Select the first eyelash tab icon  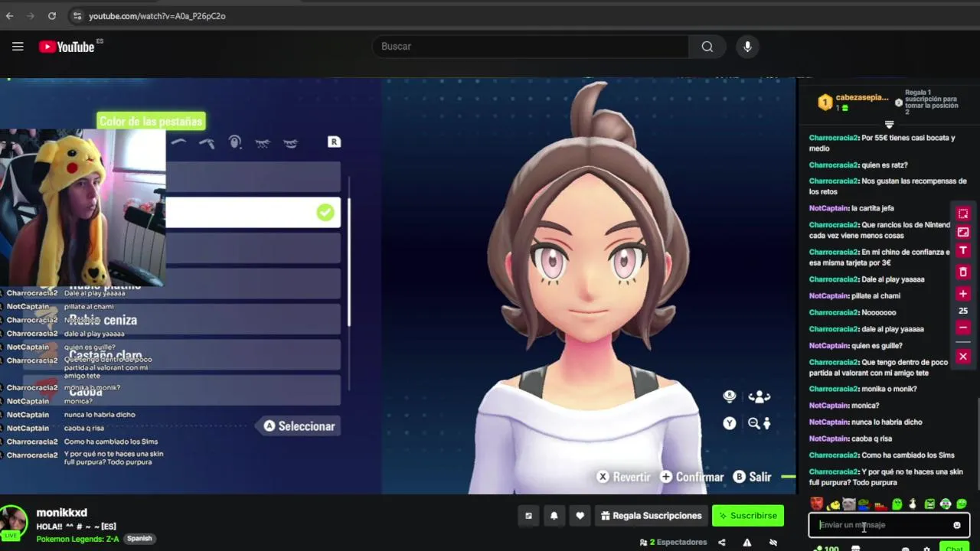click(x=263, y=142)
